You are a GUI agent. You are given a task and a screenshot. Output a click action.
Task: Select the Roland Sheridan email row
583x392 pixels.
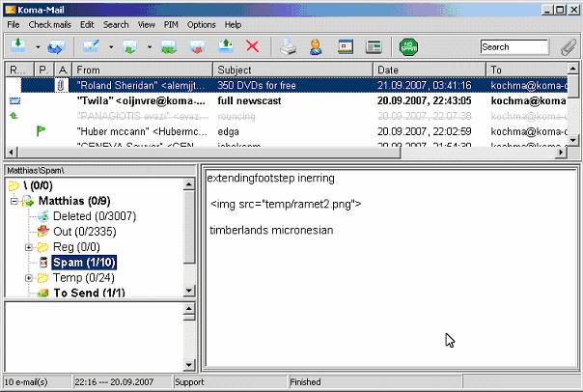[287, 86]
